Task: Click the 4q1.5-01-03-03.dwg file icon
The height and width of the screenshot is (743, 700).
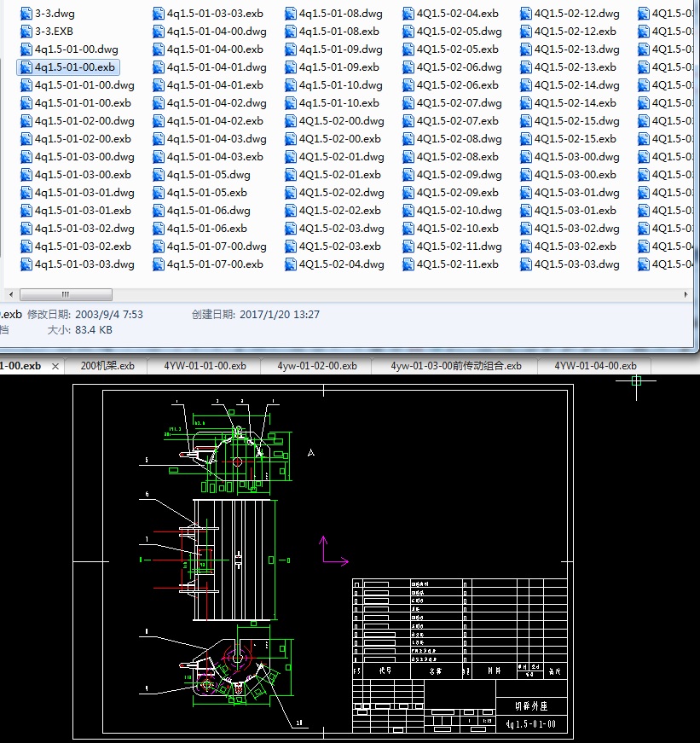Action: pos(26,264)
